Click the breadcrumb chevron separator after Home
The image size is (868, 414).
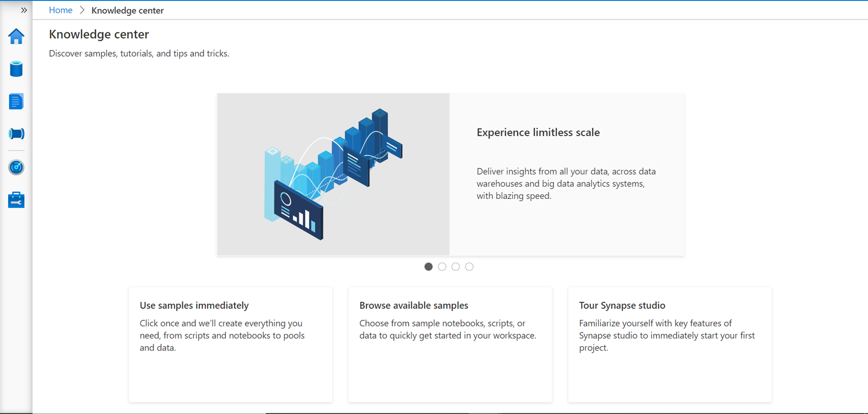coord(82,10)
